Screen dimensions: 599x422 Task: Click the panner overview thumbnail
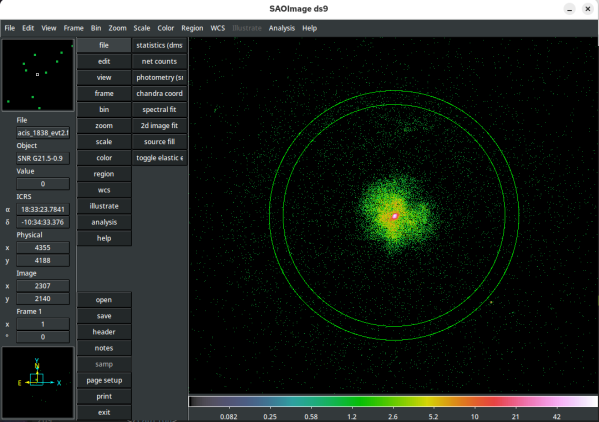coord(37,75)
